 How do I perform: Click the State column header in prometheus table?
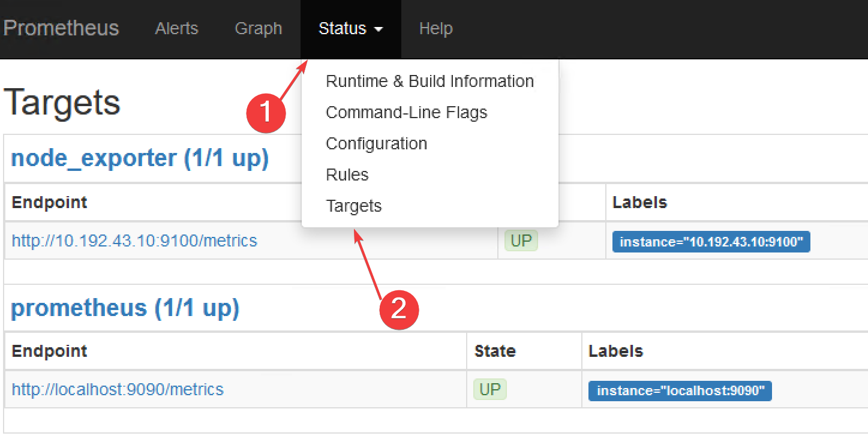(x=495, y=351)
